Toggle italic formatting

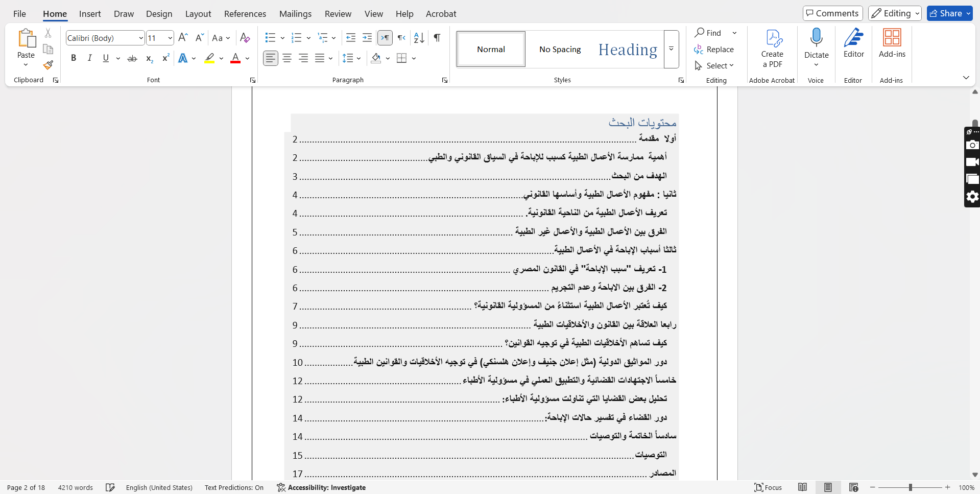click(x=89, y=58)
